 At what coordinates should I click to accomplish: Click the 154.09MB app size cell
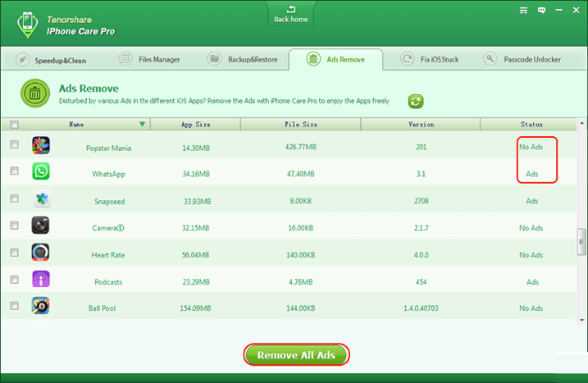click(x=195, y=308)
